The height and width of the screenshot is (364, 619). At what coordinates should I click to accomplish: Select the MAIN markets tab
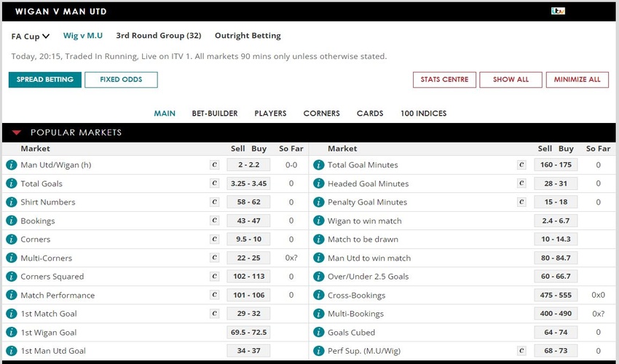(165, 114)
